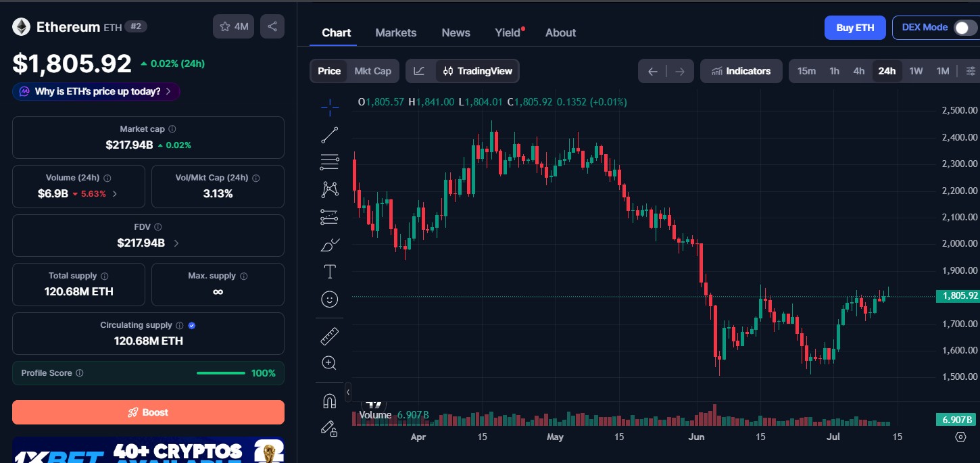
Task: Select the crosshair cursor tool
Action: (330, 107)
